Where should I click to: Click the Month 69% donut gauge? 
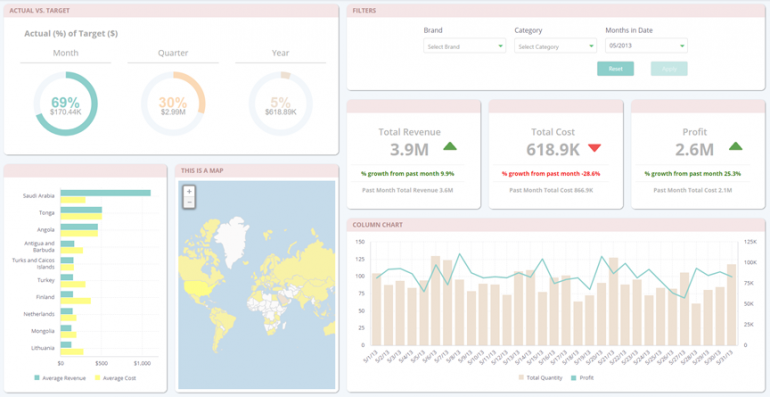coord(65,104)
